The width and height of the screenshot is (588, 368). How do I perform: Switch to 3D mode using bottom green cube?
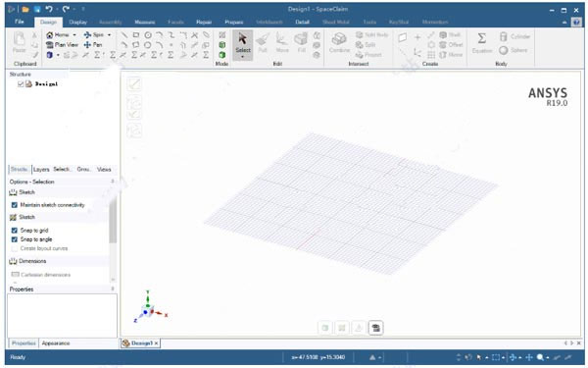[x=222, y=55]
